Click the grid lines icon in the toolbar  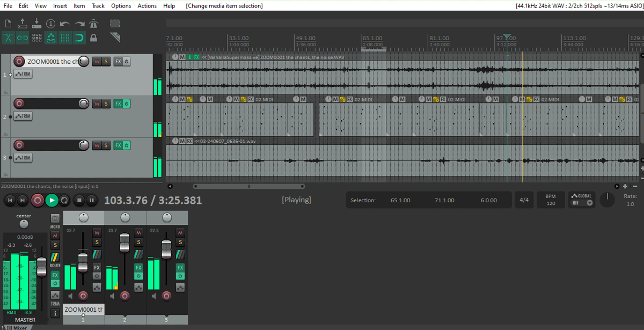click(x=65, y=38)
